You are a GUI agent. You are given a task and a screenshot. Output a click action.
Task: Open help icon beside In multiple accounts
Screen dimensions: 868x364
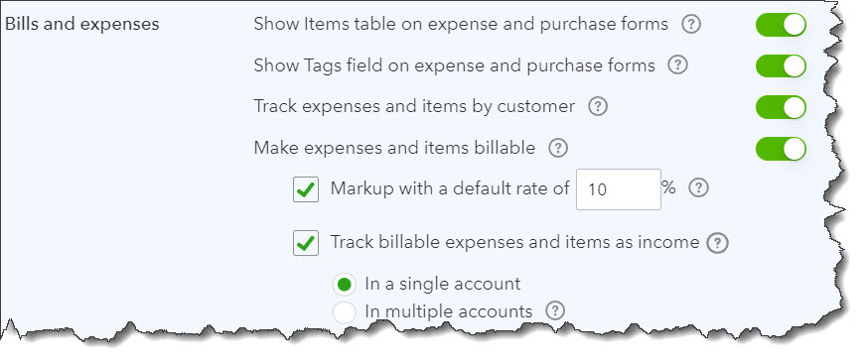[555, 310]
